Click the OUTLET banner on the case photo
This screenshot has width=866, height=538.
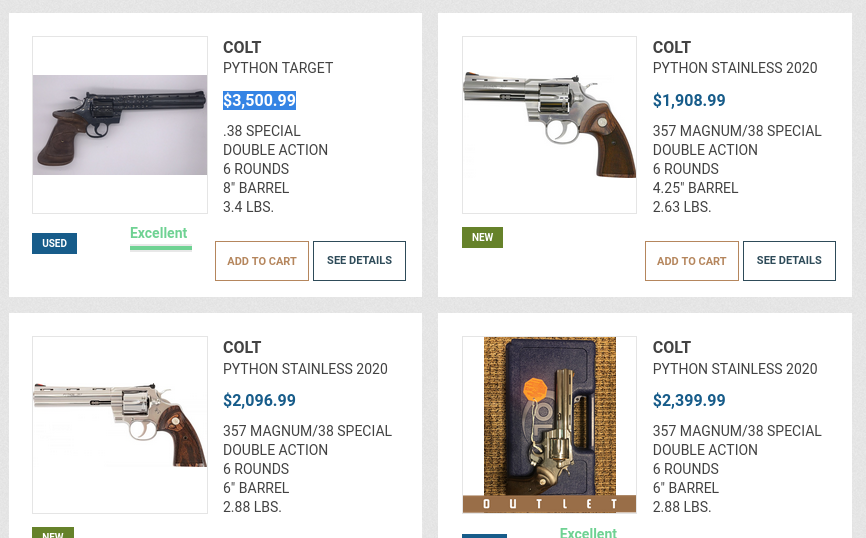[x=549, y=504]
